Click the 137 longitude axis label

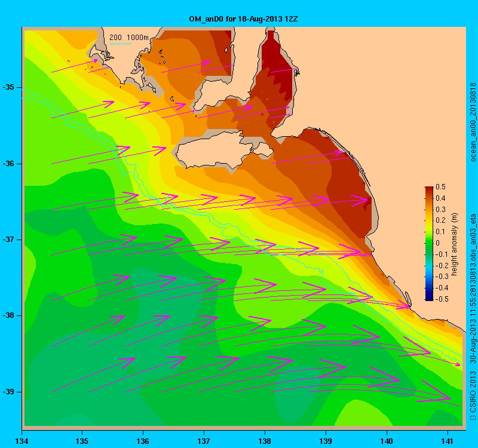(x=204, y=441)
